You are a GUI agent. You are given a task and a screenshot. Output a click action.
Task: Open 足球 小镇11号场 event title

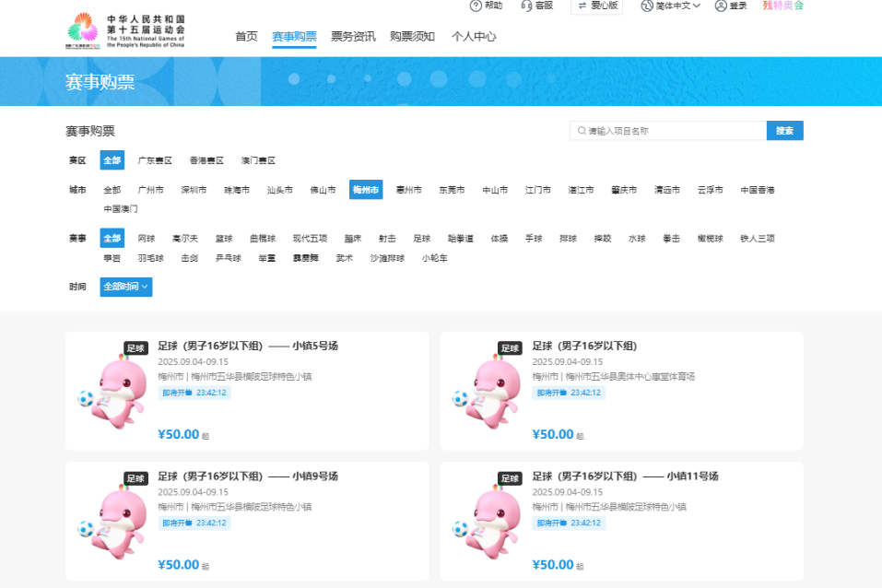625,476
